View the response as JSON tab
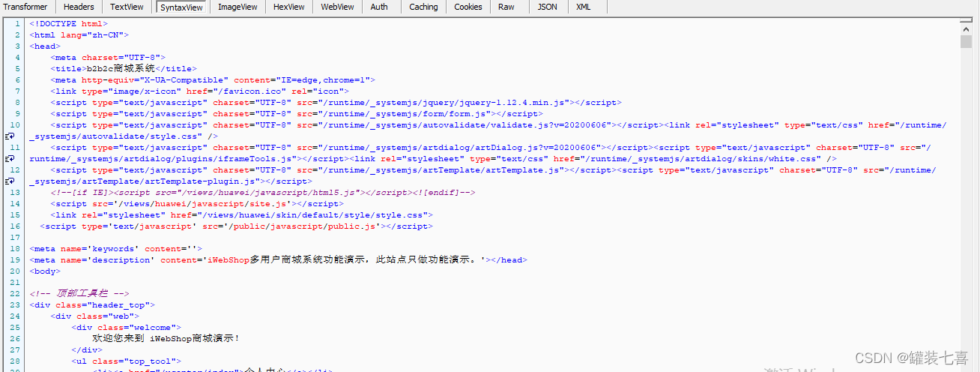Viewport: 980px width, 372px height. pos(548,7)
